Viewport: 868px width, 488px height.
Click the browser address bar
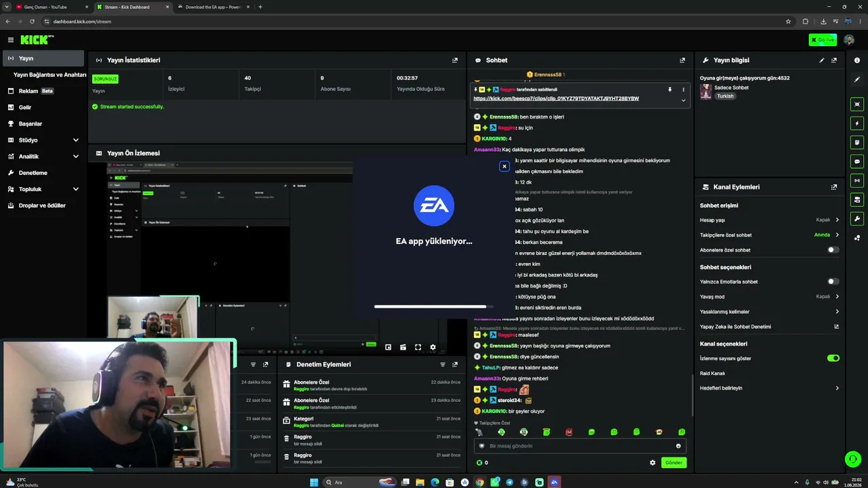coord(414,21)
